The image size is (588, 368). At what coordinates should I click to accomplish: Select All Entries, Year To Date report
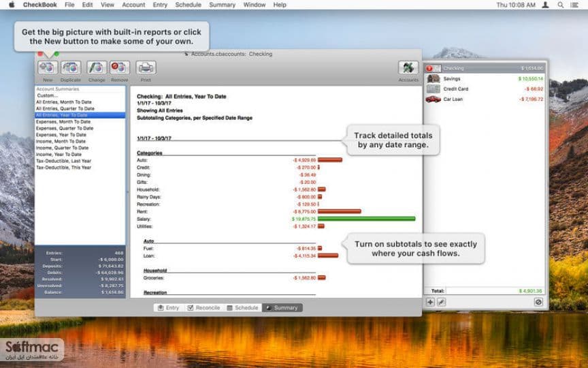[x=80, y=115]
